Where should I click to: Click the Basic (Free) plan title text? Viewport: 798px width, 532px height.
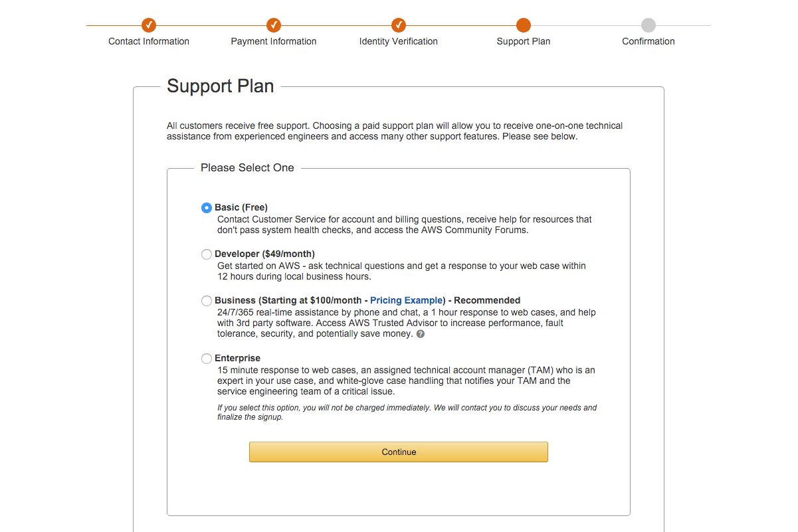click(x=241, y=207)
